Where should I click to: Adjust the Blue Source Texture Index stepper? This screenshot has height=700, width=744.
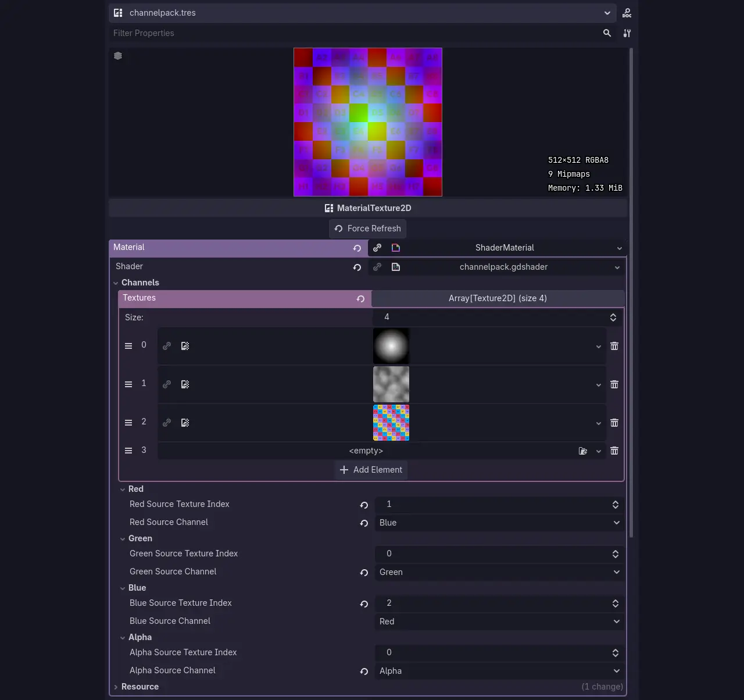point(615,603)
